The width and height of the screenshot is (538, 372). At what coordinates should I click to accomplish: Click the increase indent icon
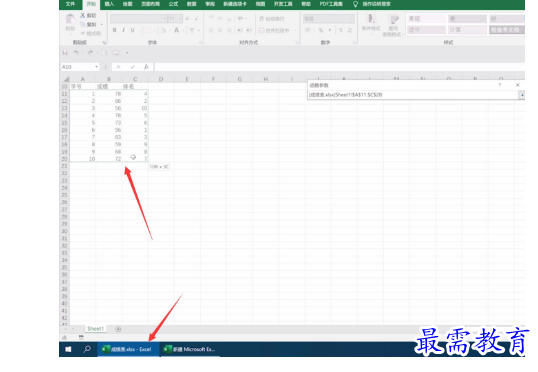click(x=249, y=30)
